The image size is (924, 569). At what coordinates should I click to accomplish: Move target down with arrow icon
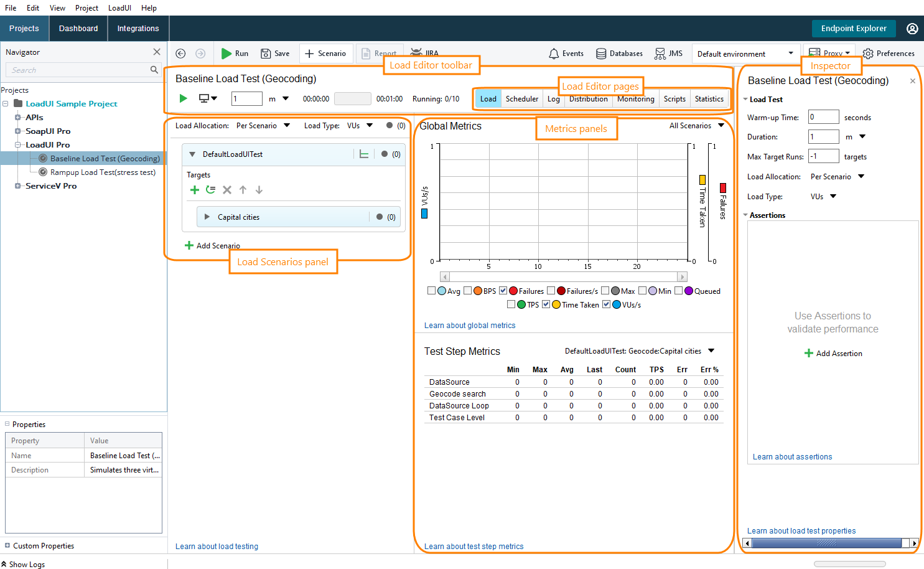(x=259, y=190)
